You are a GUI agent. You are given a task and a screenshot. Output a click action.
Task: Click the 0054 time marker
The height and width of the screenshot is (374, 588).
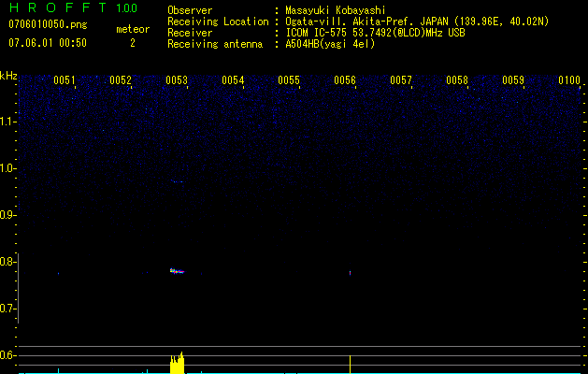point(233,80)
